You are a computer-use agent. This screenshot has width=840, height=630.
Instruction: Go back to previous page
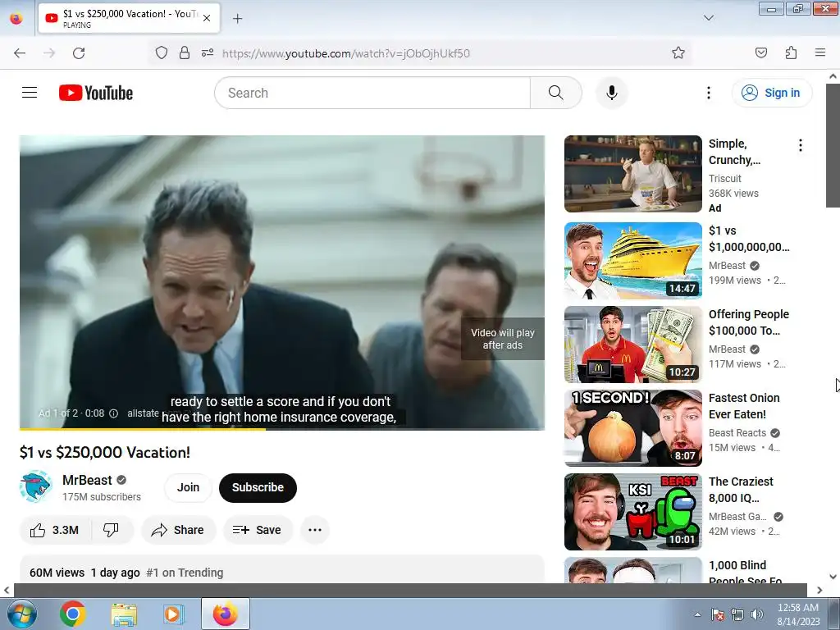(20, 53)
